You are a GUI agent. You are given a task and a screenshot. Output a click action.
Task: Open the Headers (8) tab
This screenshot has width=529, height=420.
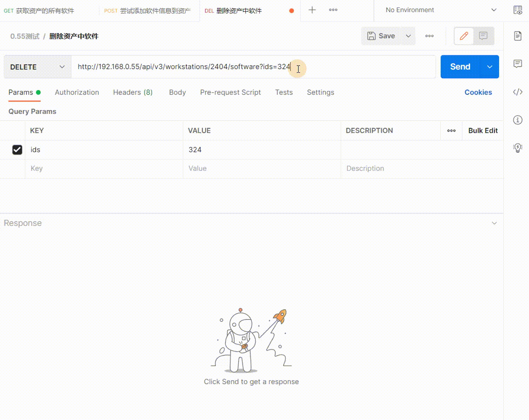click(133, 92)
